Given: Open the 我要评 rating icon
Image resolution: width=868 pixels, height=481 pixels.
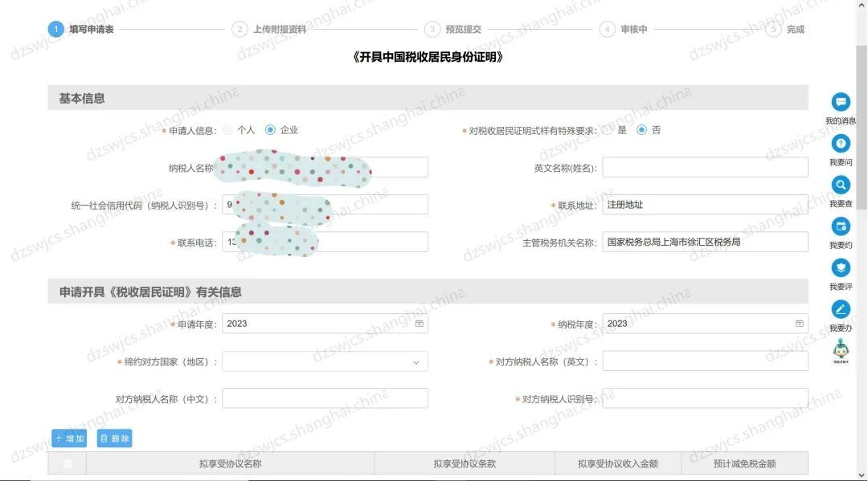Looking at the screenshot, I should (x=841, y=268).
